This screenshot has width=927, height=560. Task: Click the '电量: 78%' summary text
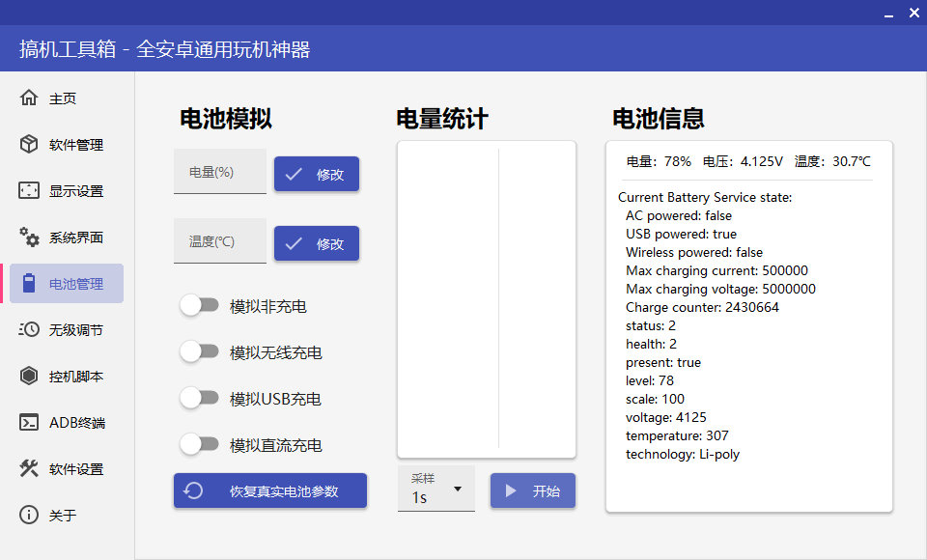(x=659, y=161)
